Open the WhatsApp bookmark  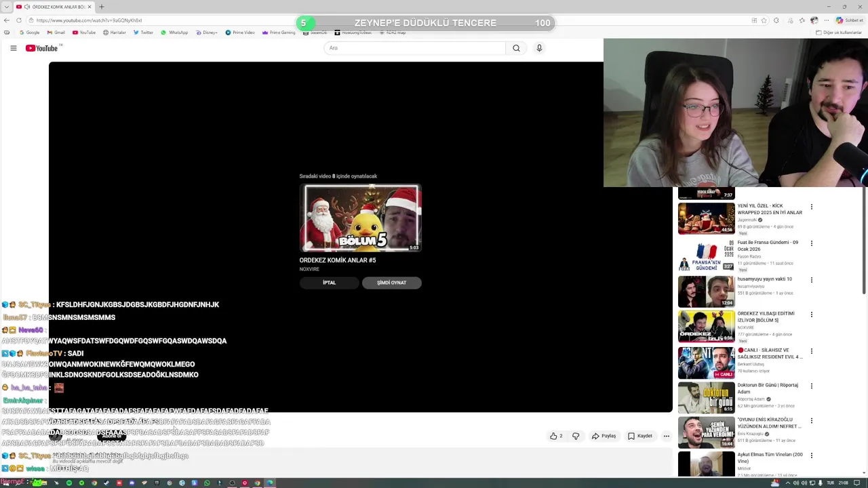[x=174, y=33]
